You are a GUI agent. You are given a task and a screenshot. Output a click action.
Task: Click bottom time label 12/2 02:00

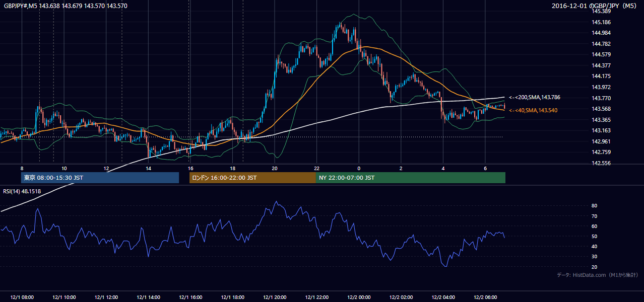tap(401, 297)
